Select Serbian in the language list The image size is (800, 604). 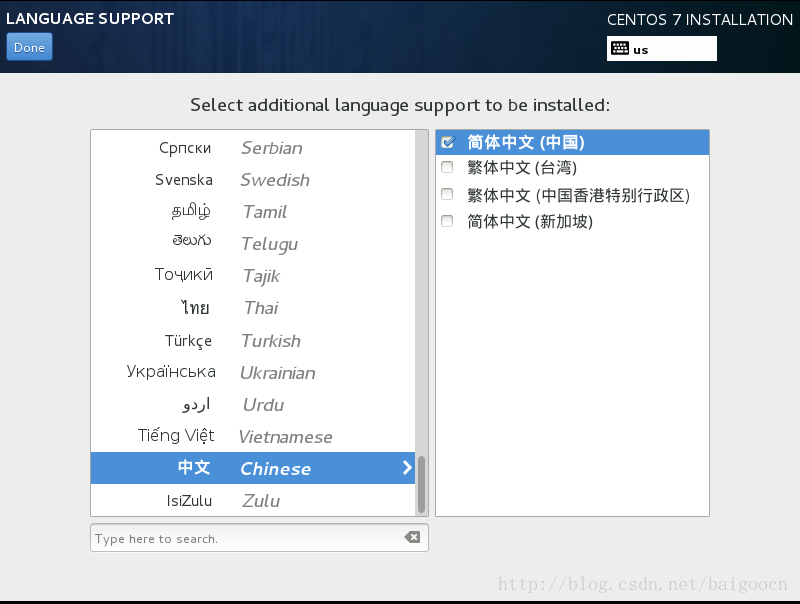252,148
